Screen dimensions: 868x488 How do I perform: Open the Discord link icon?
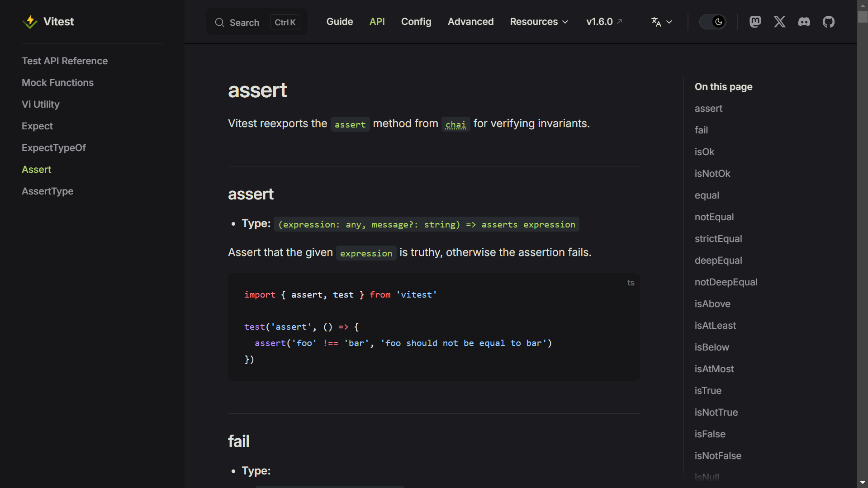tap(804, 22)
